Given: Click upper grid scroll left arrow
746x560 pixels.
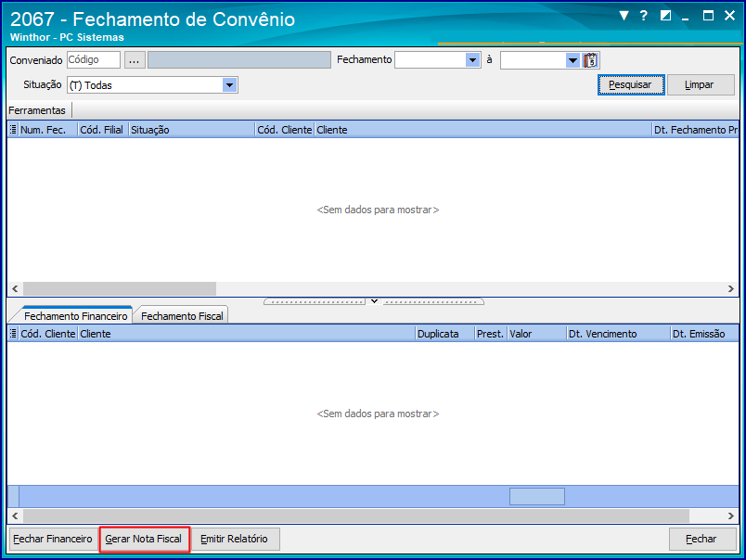Looking at the screenshot, I should pyautogui.click(x=15, y=288).
